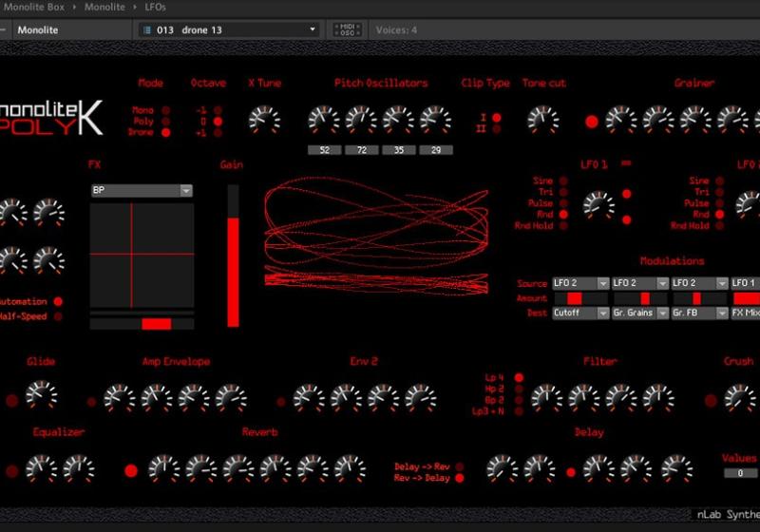Click the Crush knob
The width and height of the screenshot is (760, 532).
pos(738,397)
